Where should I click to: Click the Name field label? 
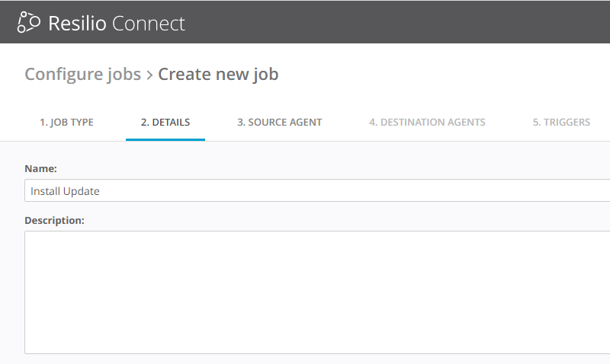pos(40,168)
